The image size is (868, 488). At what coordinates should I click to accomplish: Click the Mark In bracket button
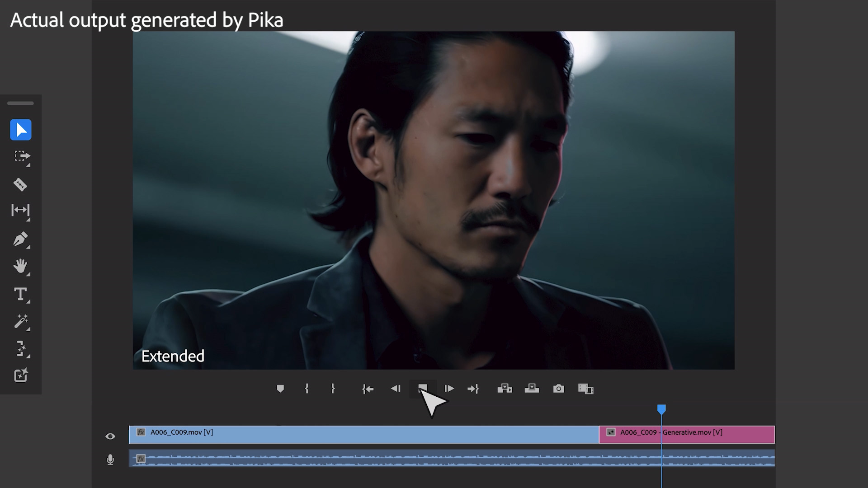(x=307, y=389)
